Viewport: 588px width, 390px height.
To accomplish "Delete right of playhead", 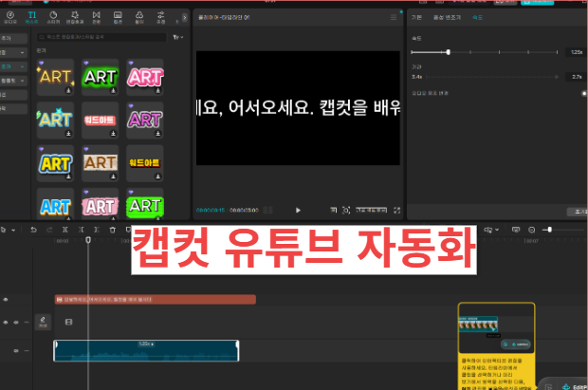I will click(97, 230).
